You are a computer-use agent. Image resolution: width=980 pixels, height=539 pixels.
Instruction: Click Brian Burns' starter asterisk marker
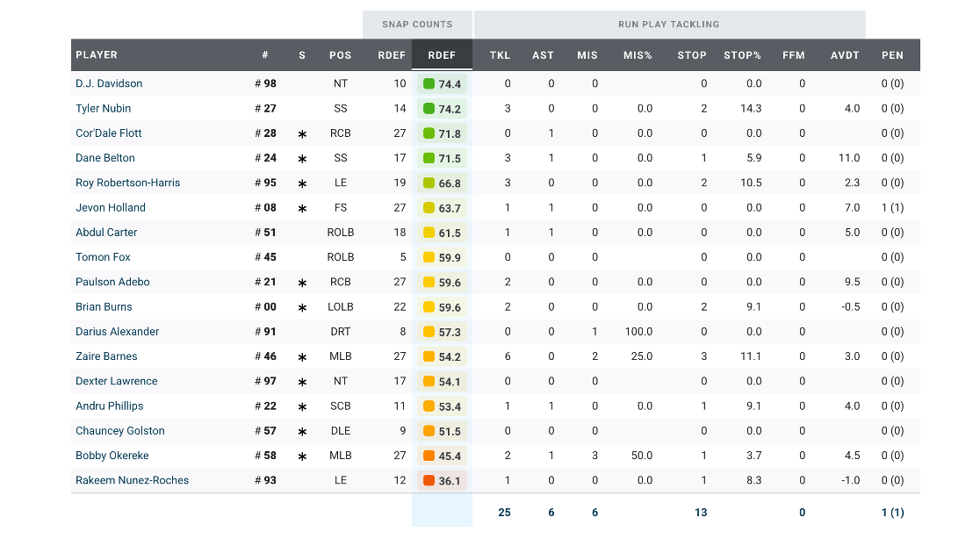pos(302,308)
